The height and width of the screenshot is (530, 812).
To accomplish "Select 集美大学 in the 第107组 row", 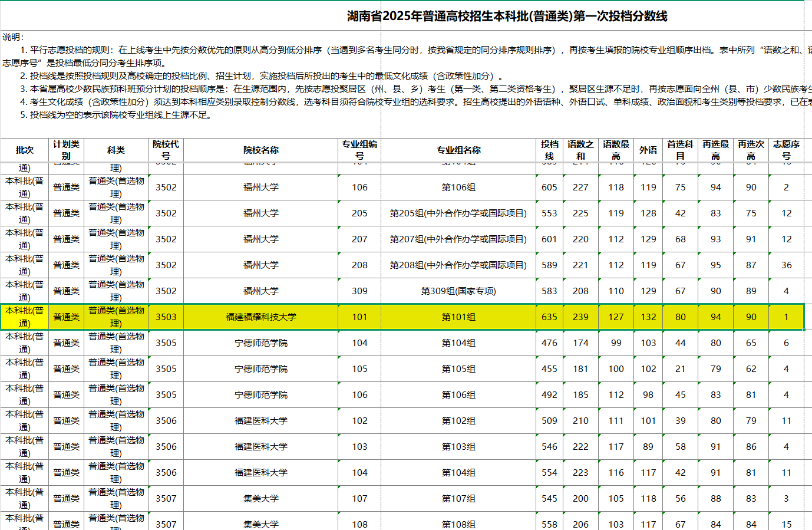I will pos(261,499).
